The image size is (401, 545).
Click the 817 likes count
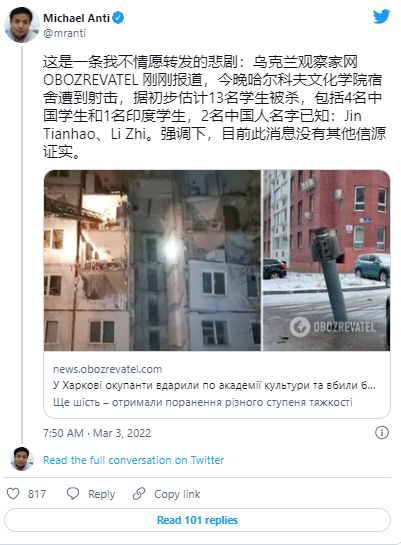coord(37,494)
